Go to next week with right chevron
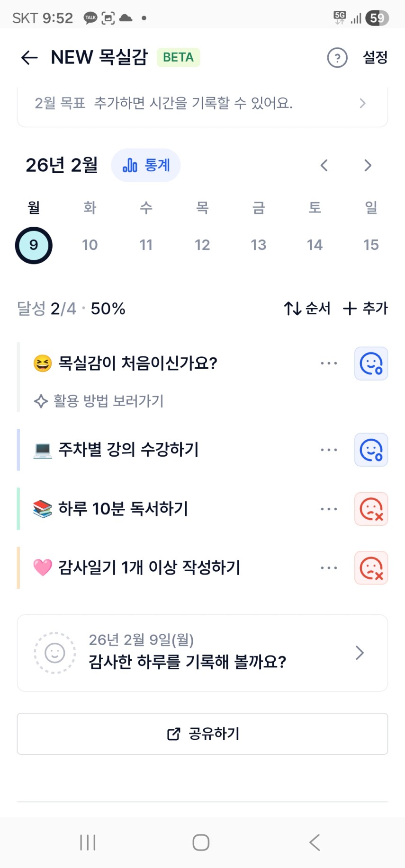405x868 pixels. coord(368,165)
